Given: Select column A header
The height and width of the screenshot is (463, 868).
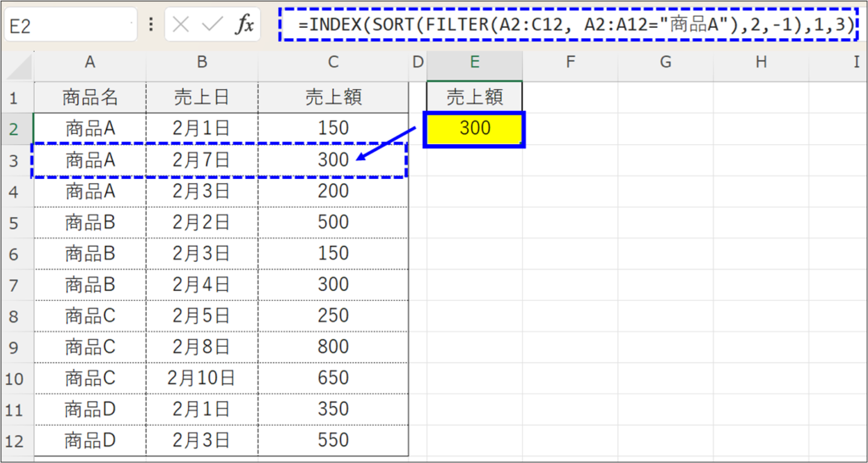Looking at the screenshot, I should pyautogui.click(x=90, y=63).
